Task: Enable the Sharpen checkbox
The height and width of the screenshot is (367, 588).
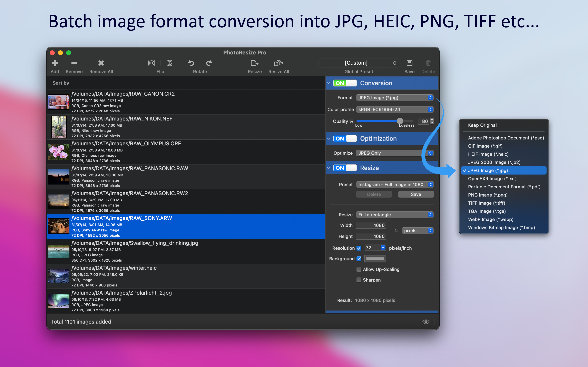Action: pyautogui.click(x=359, y=280)
